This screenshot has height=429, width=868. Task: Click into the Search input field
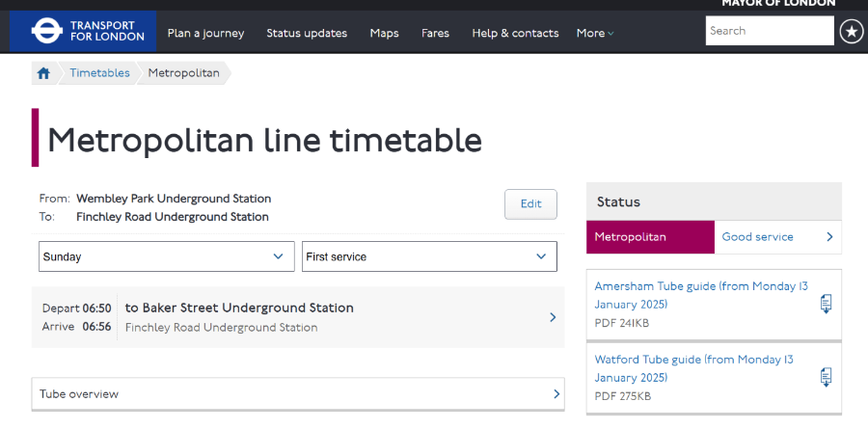pos(770,31)
